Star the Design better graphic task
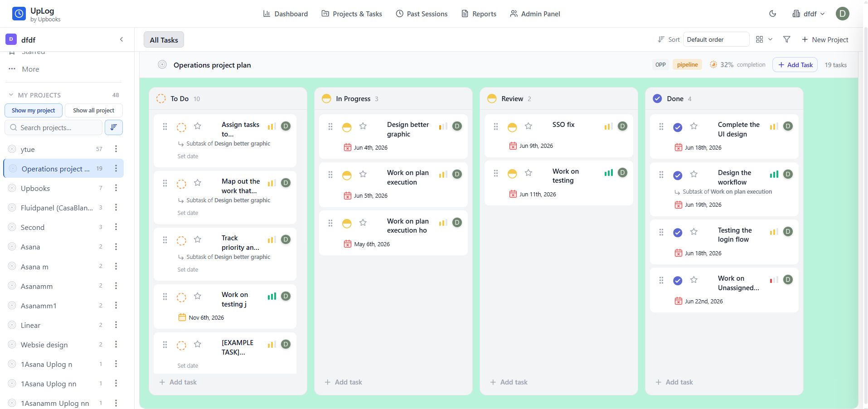Image resolution: width=868 pixels, height=409 pixels. pyautogui.click(x=363, y=126)
